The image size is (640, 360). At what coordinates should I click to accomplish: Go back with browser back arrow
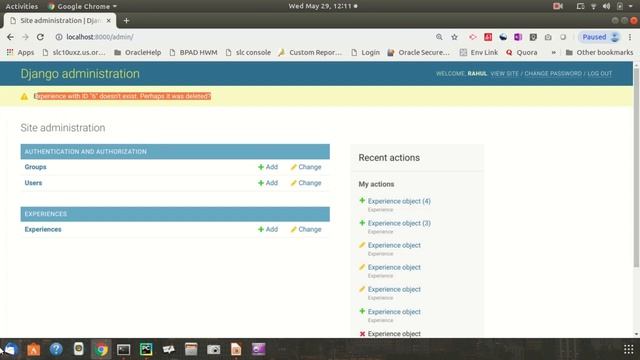[10, 37]
